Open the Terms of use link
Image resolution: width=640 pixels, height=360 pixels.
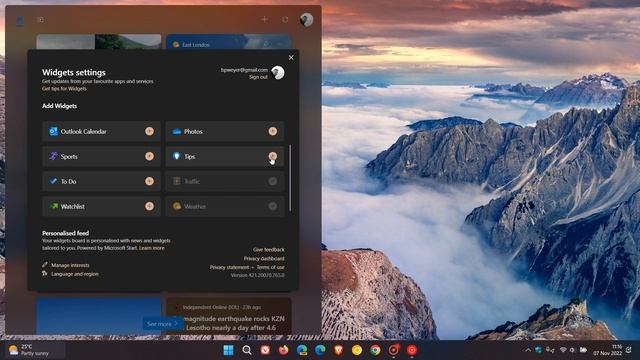pos(271,267)
